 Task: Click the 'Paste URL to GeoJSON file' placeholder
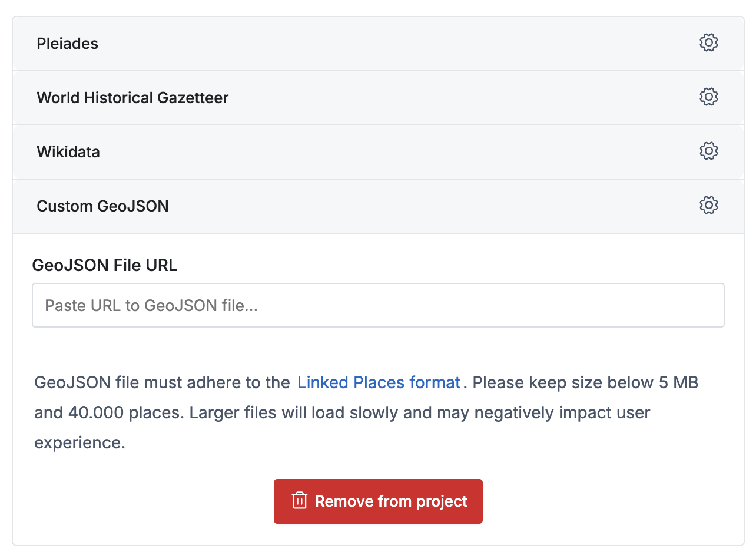click(x=151, y=305)
